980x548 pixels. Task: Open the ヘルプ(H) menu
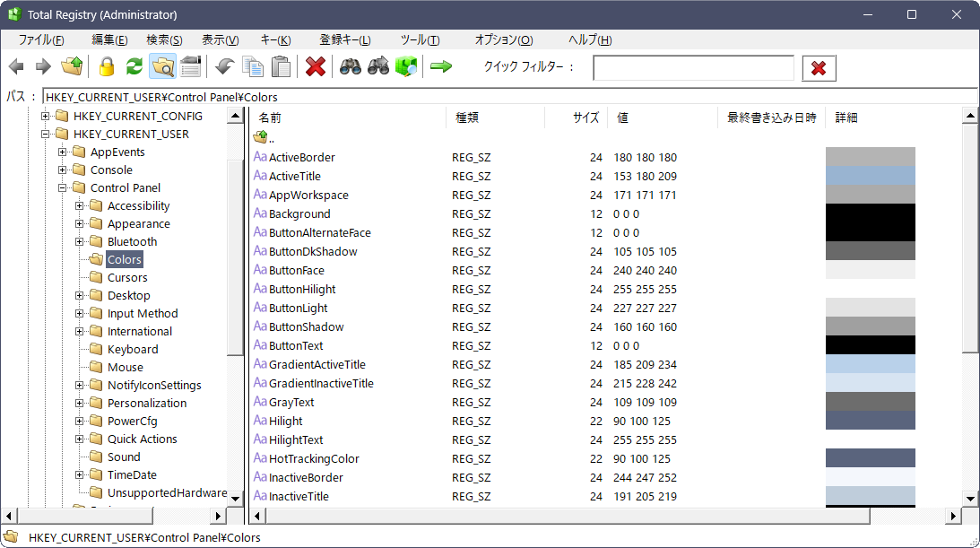pyautogui.click(x=590, y=40)
